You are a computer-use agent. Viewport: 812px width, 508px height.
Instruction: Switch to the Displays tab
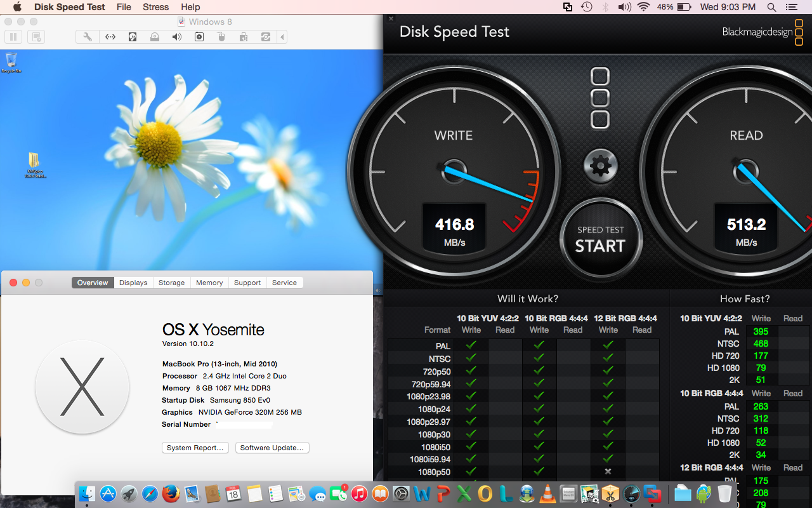click(133, 283)
